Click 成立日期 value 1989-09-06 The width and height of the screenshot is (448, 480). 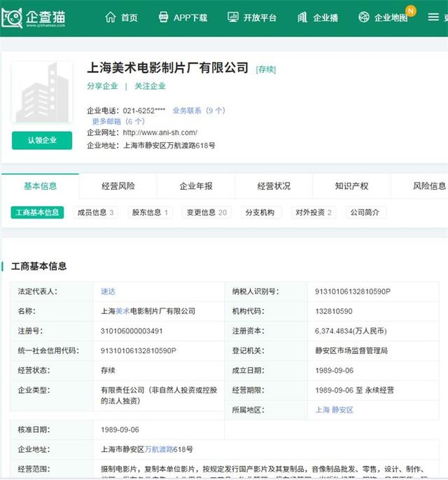tap(334, 371)
